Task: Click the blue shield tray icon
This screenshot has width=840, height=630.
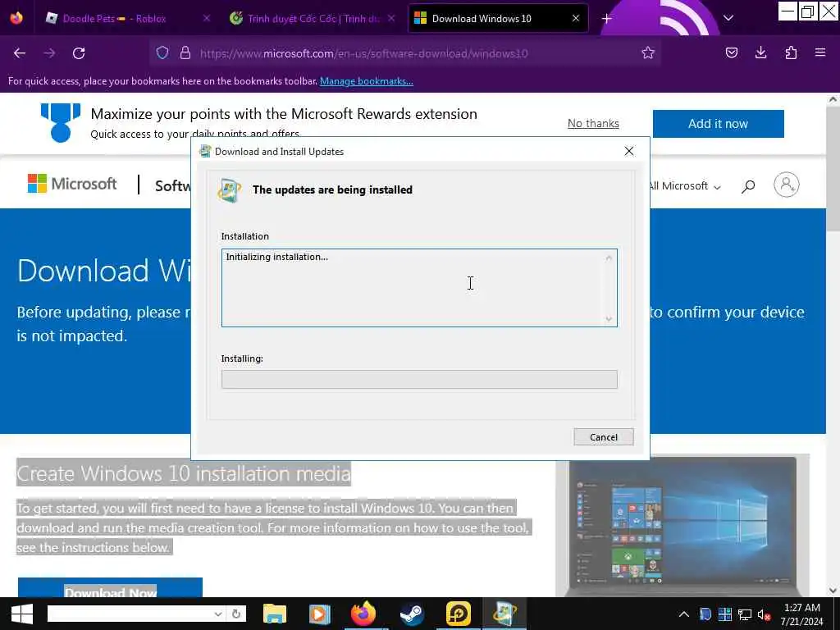Action: (705, 614)
